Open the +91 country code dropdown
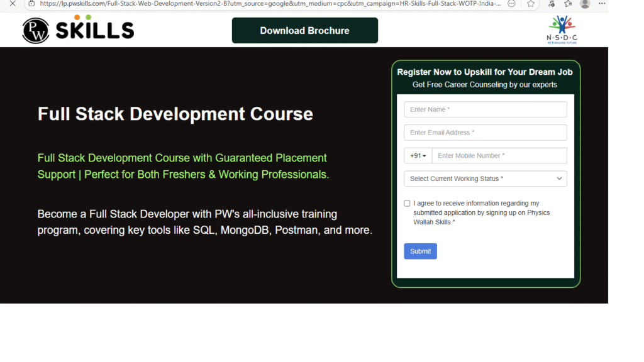This screenshot has height=362, width=644. pos(418,156)
